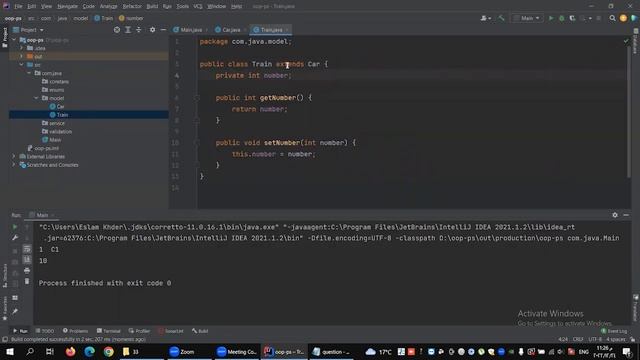Image resolution: width=640 pixels, height=360 pixels.
Task: Clear Run console with trash icon
Action: [27, 281]
